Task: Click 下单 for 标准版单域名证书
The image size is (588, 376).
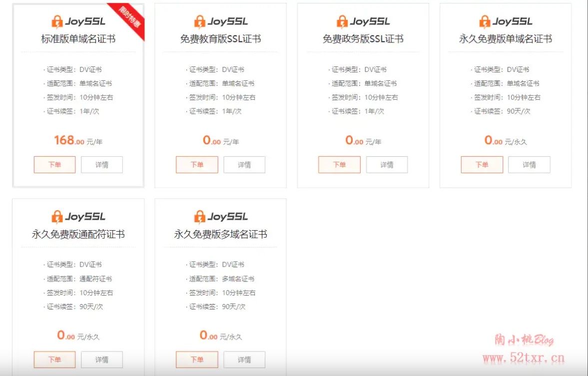Action: [x=55, y=165]
